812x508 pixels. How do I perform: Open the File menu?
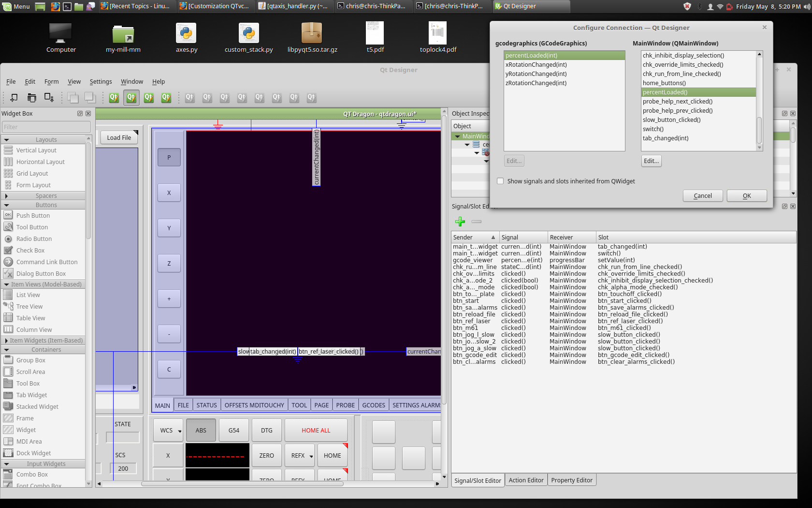point(11,82)
